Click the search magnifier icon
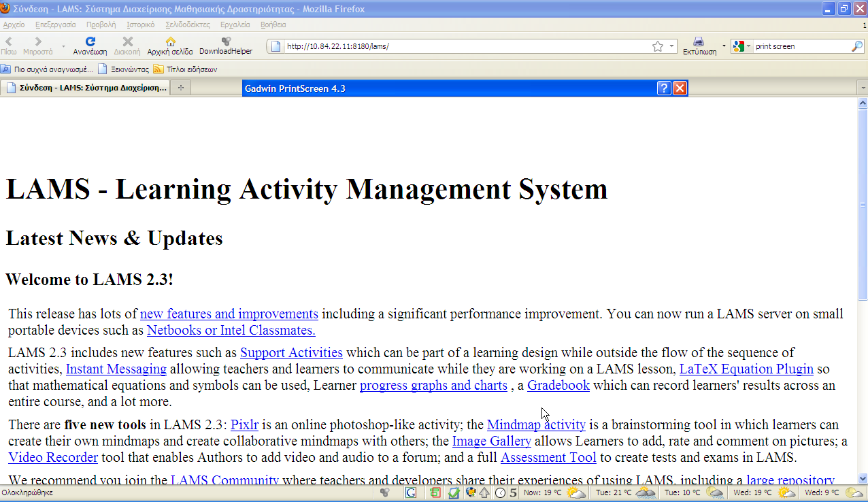Viewport: 868px width, 502px height. (857, 46)
